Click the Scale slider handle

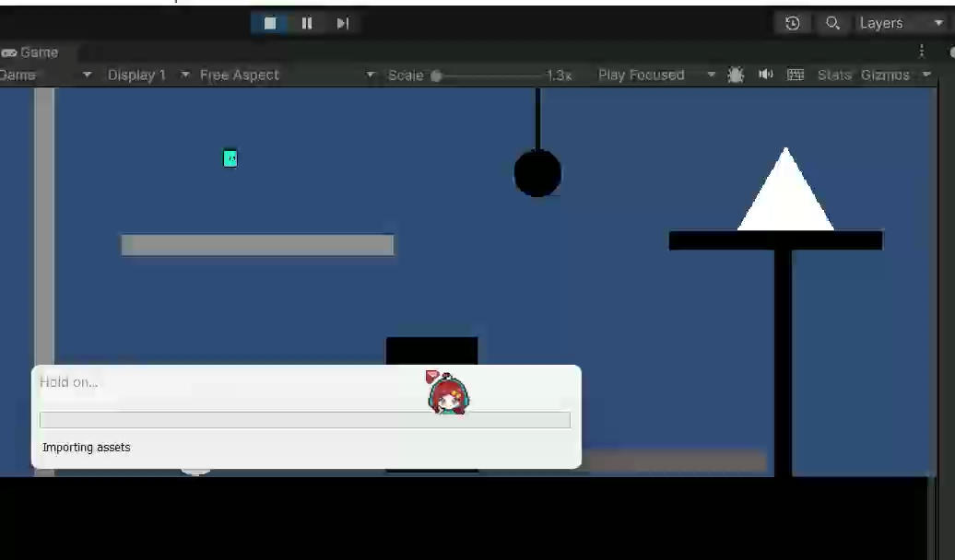pyautogui.click(x=436, y=76)
